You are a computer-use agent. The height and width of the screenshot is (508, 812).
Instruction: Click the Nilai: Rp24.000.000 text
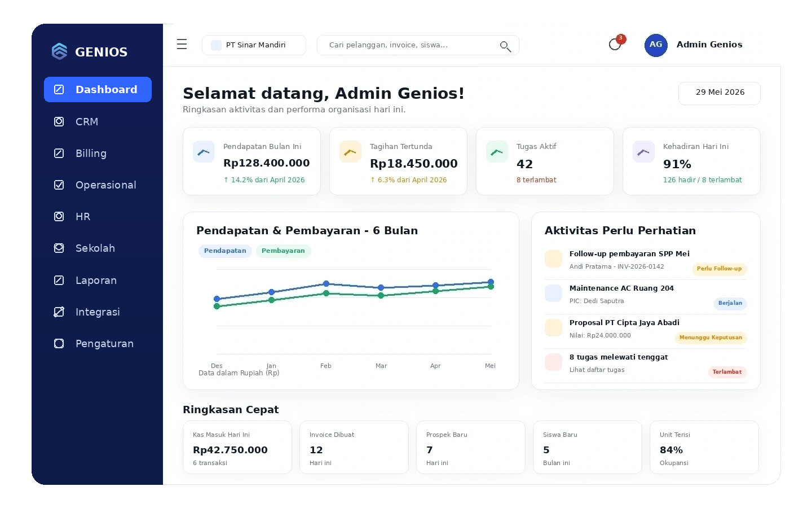pyautogui.click(x=600, y=335)
